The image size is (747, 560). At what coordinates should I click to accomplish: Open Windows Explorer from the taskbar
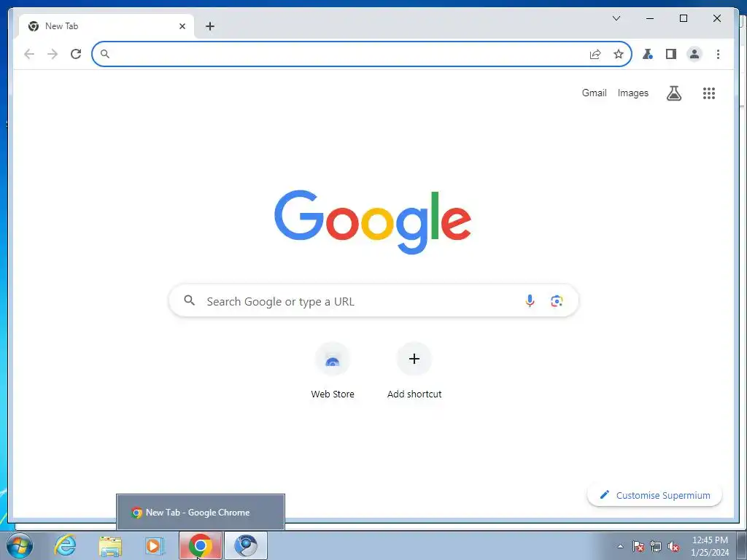point(110,545)
